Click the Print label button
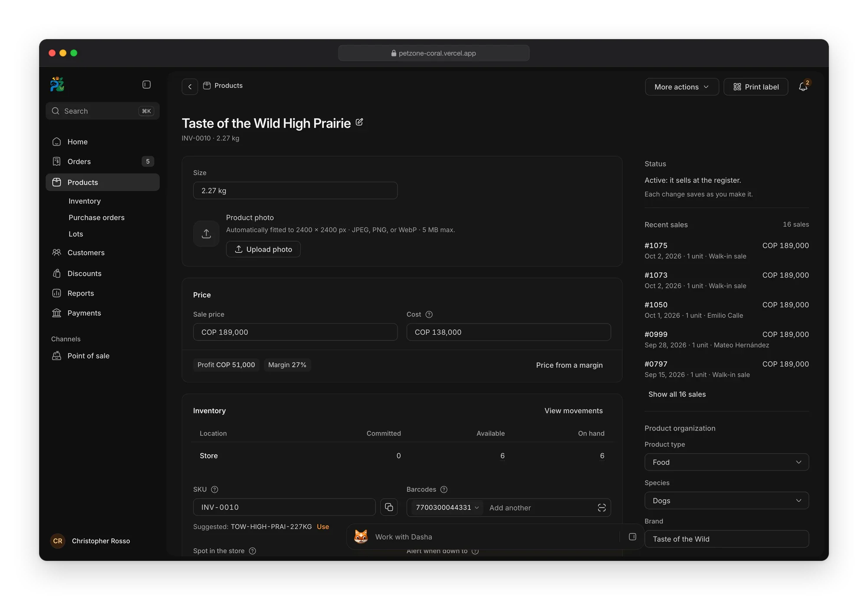868x600 pixels. point(756,87)
